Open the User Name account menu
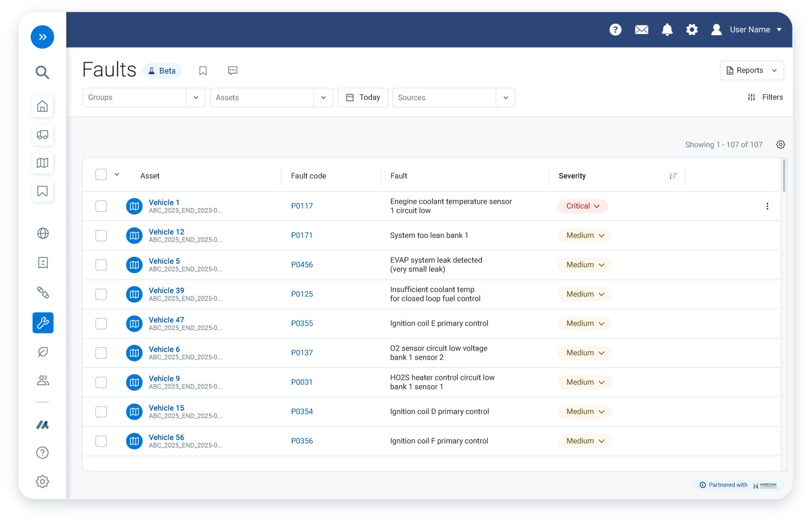811x532 pixels. 749,30
